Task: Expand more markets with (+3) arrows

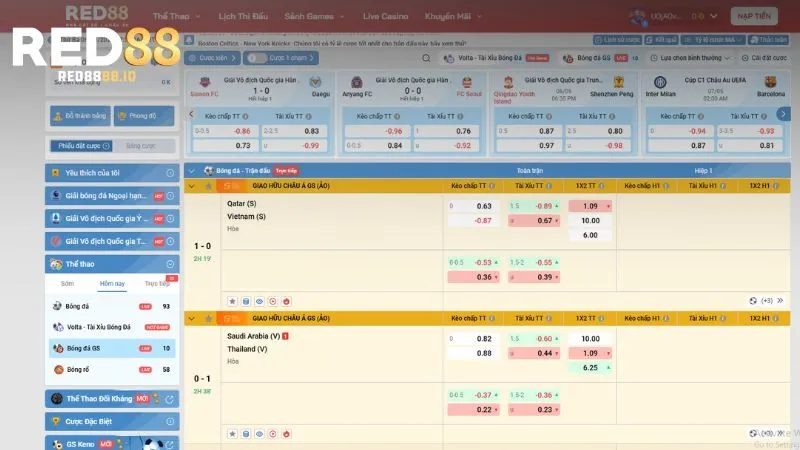Action: coord(780,301)
